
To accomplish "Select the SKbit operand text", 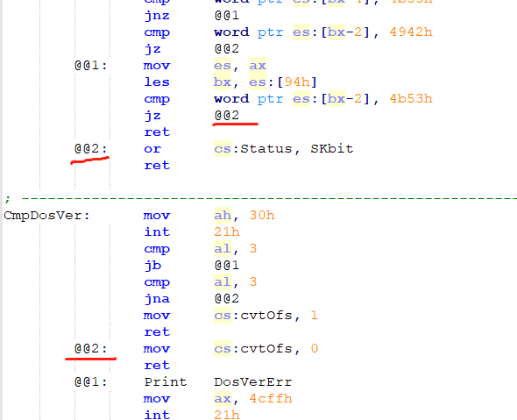I will point(332,149).
